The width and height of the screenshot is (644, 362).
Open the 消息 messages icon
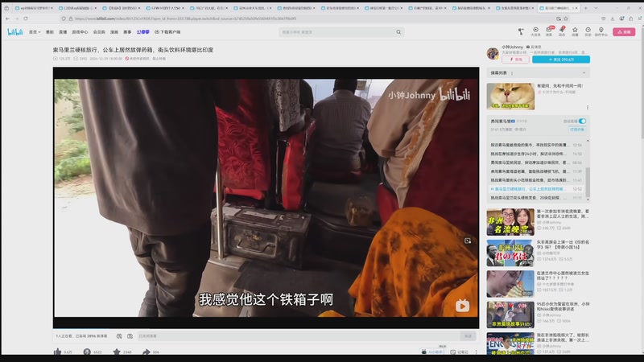[549, 31]
